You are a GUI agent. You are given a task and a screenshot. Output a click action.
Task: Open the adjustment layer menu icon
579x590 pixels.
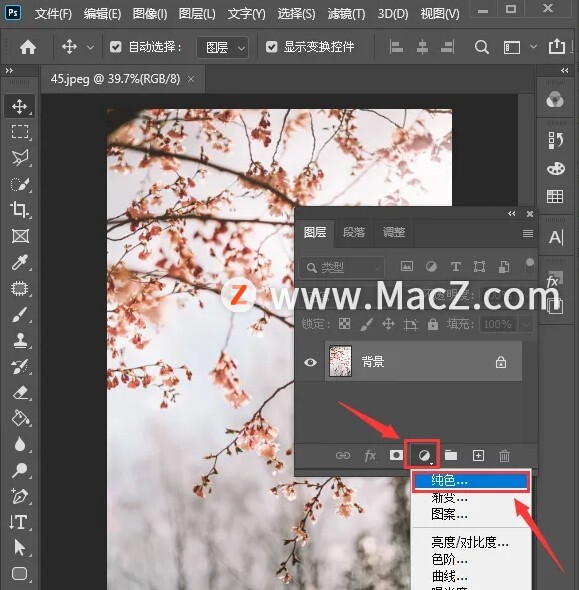[x=424, y=456]
